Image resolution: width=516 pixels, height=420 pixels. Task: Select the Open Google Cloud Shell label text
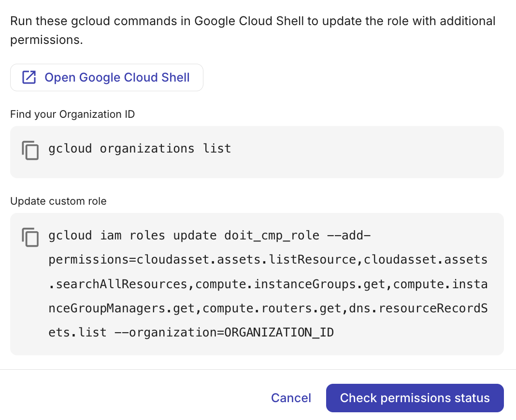[117, 77]
